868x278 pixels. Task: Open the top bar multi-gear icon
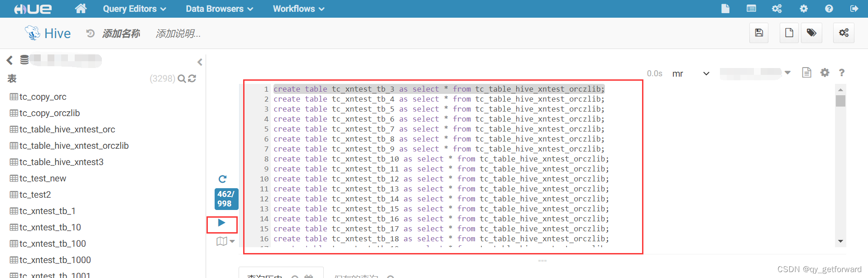[777, 9]
